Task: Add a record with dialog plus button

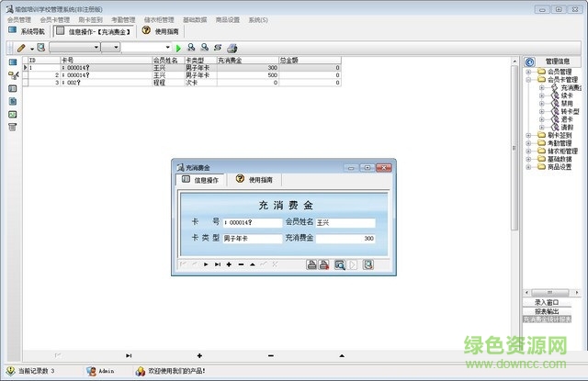Action: click(229, 264)
